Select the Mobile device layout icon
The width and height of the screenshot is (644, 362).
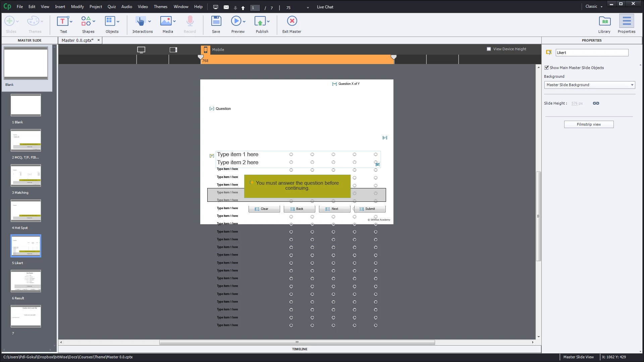[205, 50]
